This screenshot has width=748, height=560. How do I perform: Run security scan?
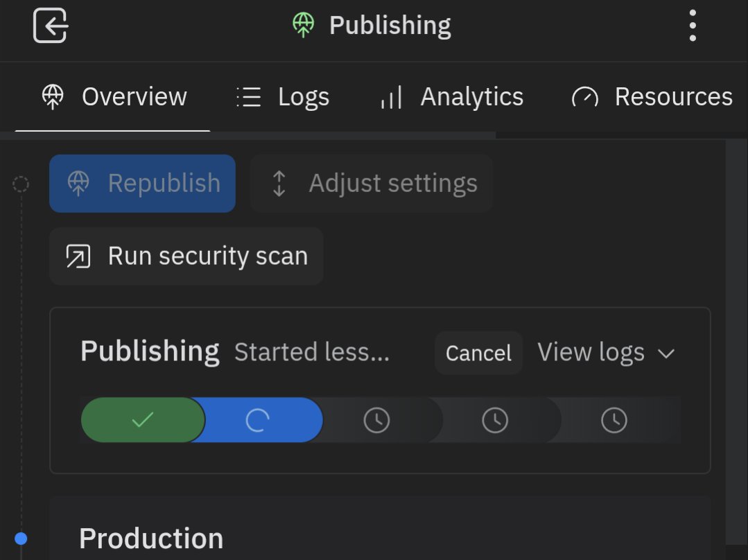(186, 256)
